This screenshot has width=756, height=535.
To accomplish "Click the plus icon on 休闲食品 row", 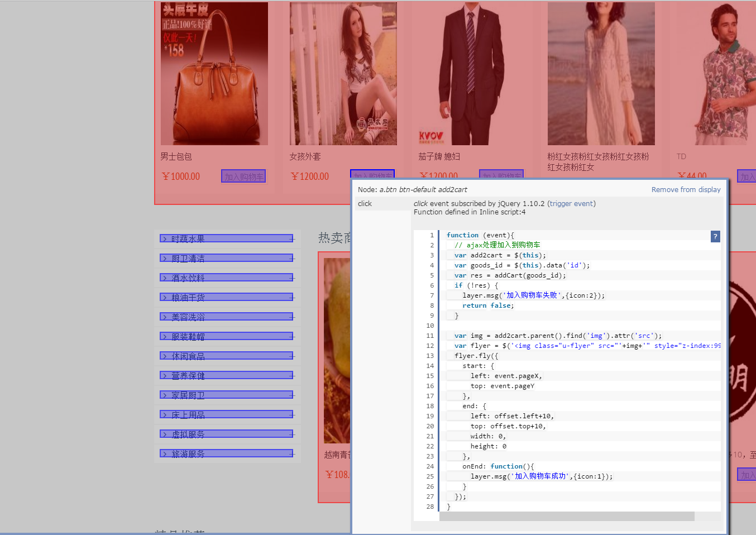I will point(291,356).
